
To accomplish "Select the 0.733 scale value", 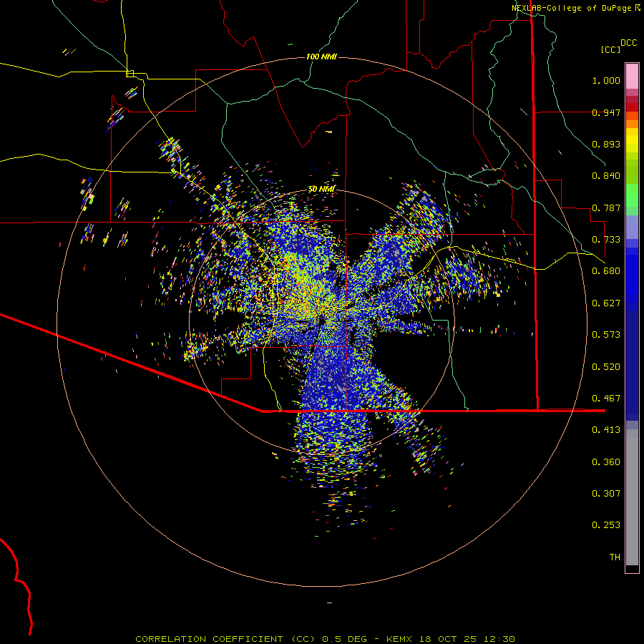I will pyautogui.click(x=606, y=240).
